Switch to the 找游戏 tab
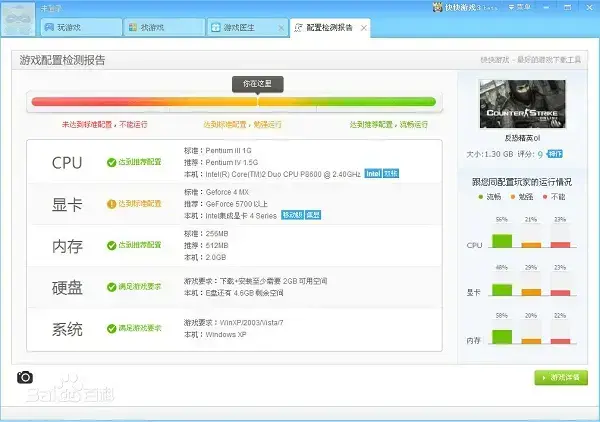 164,27
